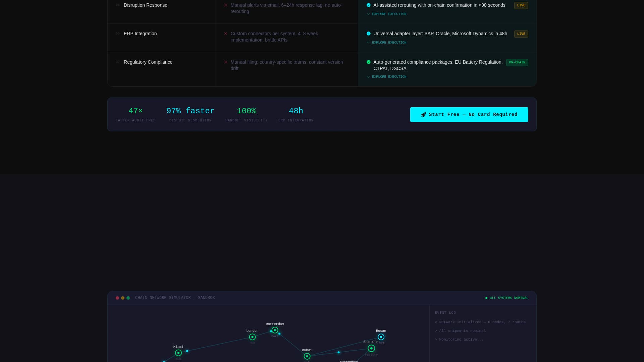Viewport: 644px width, 362px height.
Task: Select the Busan port node
Action: coord(381,337)
